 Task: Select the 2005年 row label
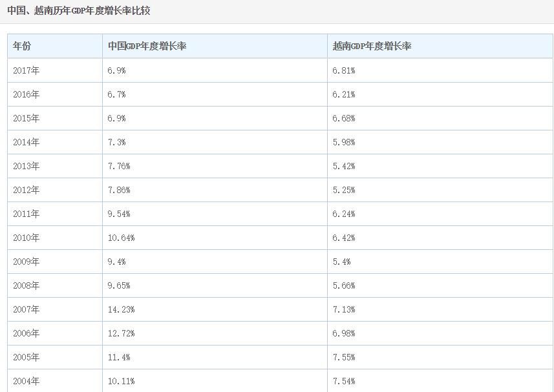pyautogui.click(x=26, y=357)
